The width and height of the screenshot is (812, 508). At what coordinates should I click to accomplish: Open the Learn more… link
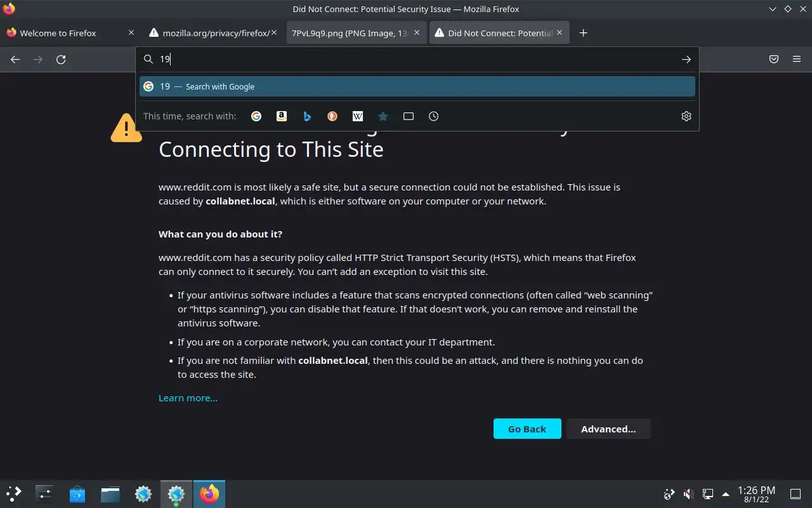188,398
